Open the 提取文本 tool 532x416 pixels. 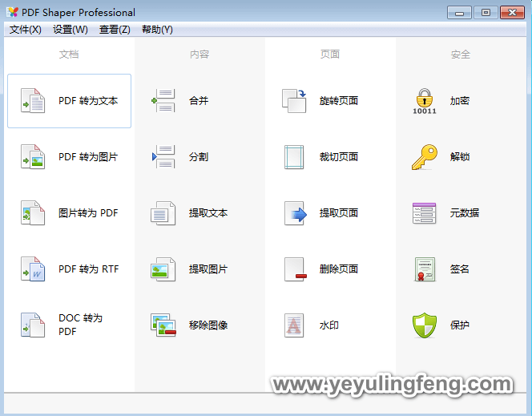click(x=199, y=212)
